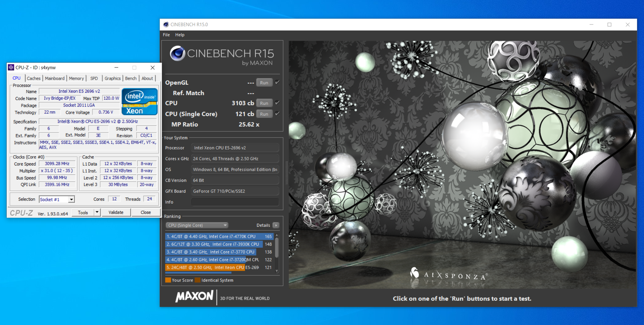Open the Help menu in Cinebench
This screenshot has width=644, height=325.
coord(180,35)
